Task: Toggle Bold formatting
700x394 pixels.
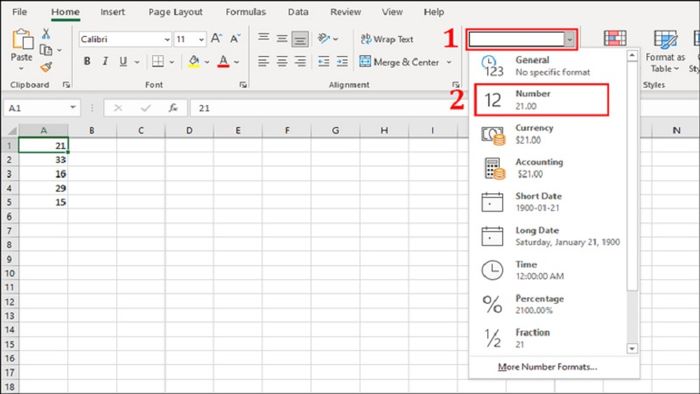Action: click(x=87, y=61)
